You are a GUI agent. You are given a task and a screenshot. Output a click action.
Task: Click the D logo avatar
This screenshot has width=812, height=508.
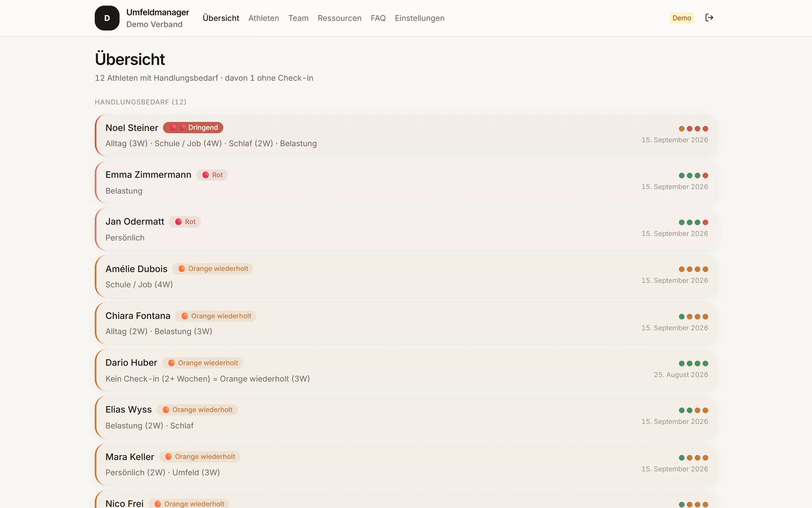coord(107,18)
